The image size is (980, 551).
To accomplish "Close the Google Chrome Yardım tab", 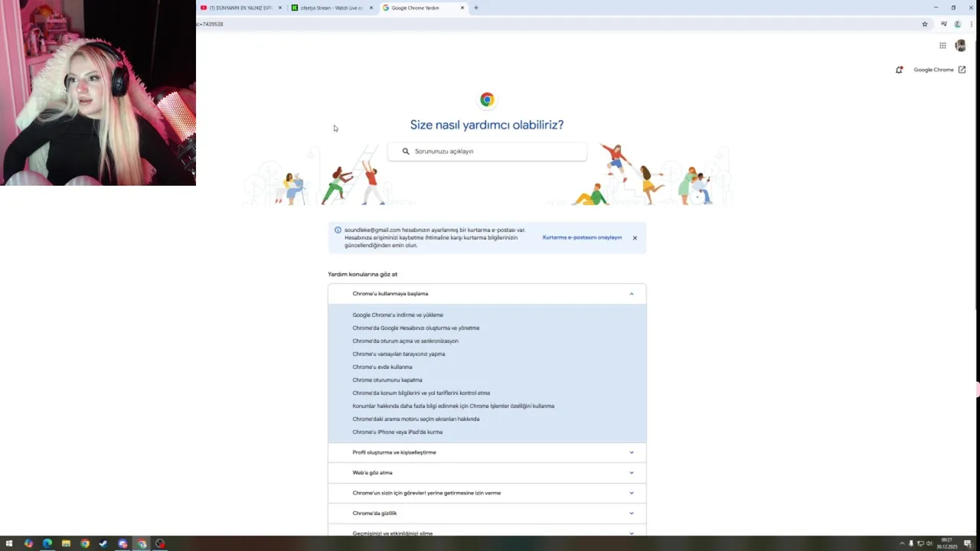I will (462, 8).
